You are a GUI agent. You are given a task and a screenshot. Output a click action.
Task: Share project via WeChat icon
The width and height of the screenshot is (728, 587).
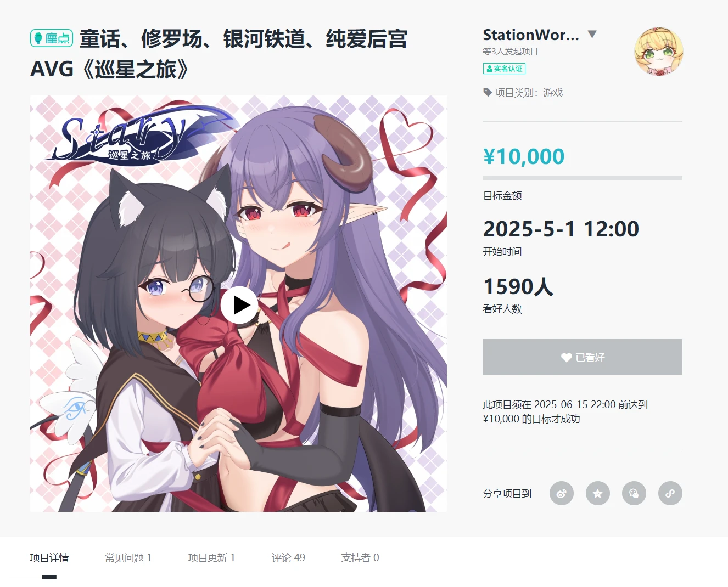tap(634, 493)
